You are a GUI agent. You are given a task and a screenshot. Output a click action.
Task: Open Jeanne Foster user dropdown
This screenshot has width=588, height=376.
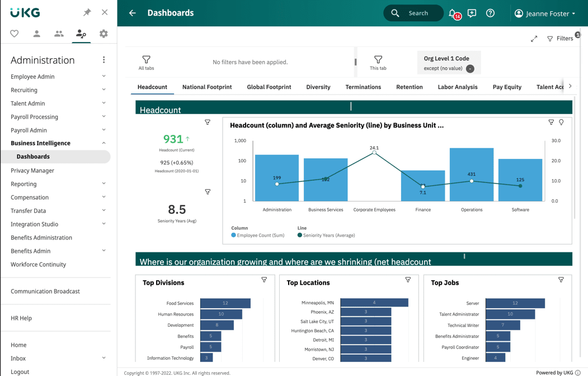pyautogui.click(x=544, y=13)
